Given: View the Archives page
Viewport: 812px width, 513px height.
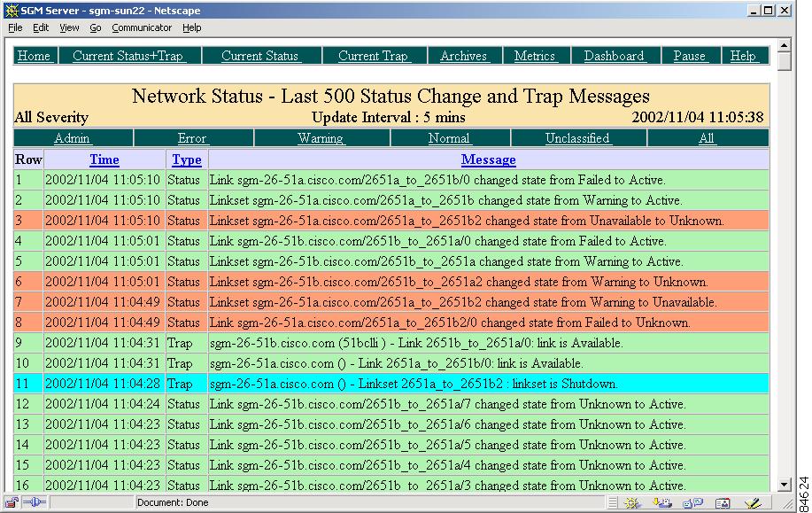Looking at the screenshot, I should pos(463,56).
